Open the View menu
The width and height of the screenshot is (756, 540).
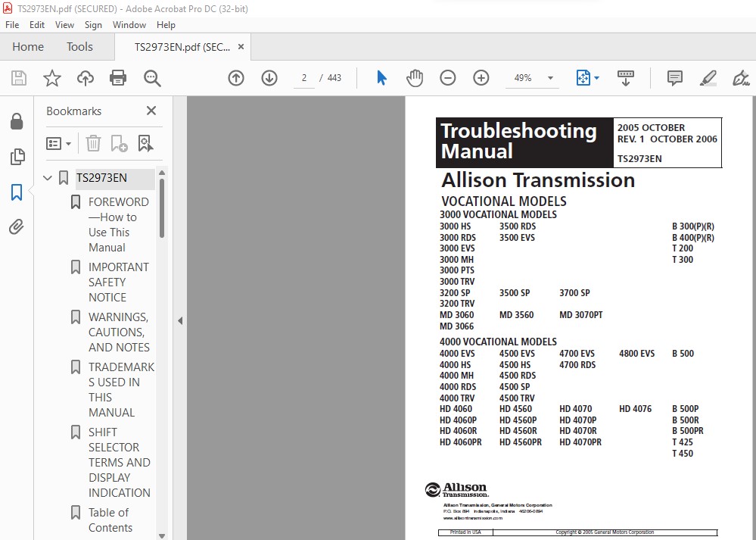pyautogui.click(x=64, y=24)
